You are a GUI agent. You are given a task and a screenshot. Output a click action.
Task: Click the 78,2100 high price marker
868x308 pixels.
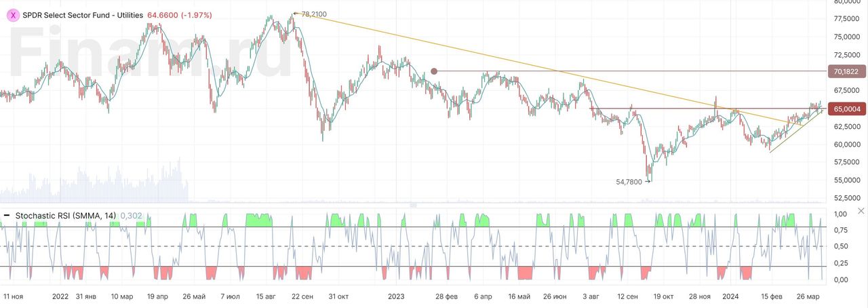click(313, 14)
